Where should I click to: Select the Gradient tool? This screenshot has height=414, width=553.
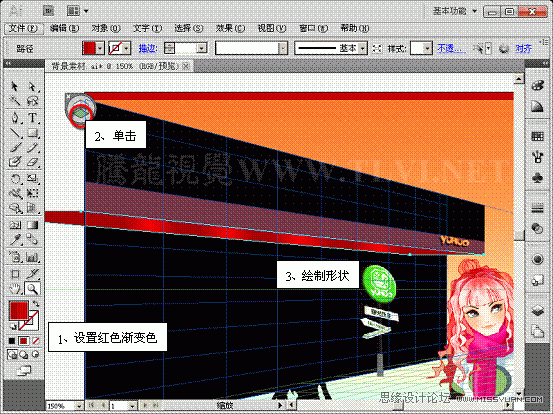pos(32,225)
